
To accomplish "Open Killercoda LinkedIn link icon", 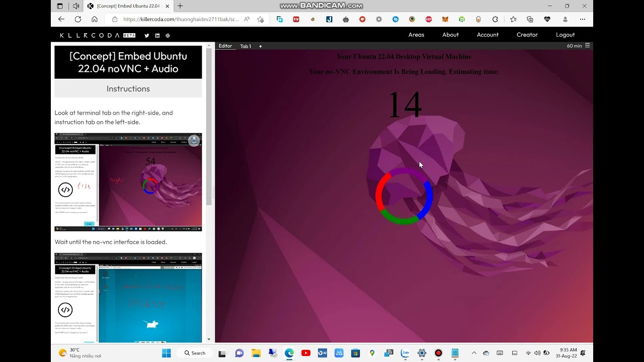I will click(x=157, y=36).
